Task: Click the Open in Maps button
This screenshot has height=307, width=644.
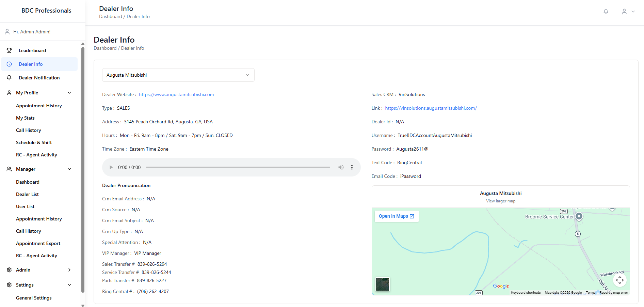Action: tap(397, 216)
